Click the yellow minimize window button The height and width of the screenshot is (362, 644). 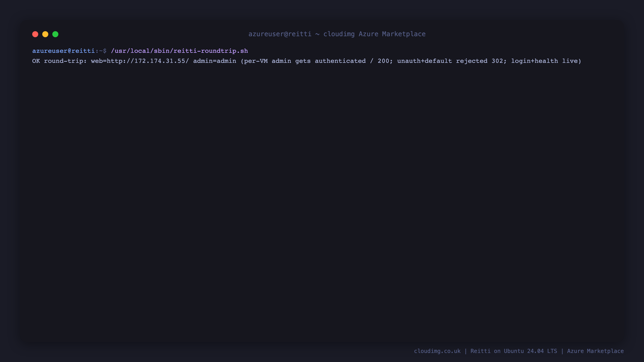pyautogui.click(x=45, y=34)
